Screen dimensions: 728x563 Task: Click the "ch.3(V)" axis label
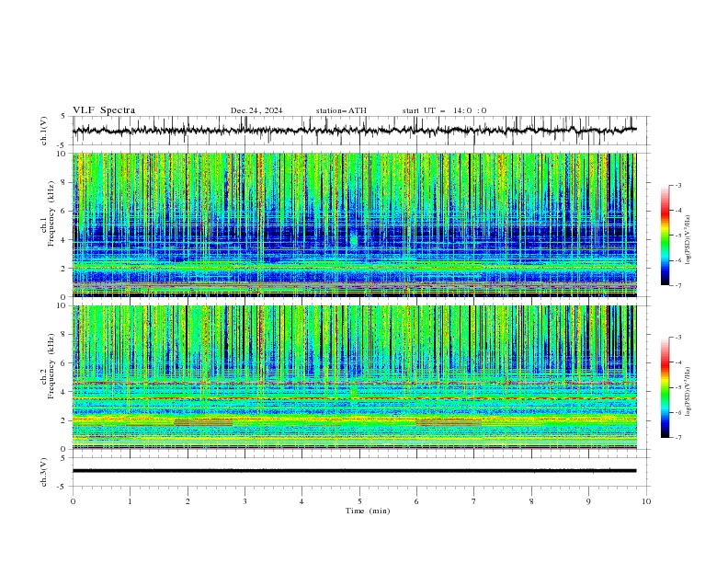tap(44, 472)
